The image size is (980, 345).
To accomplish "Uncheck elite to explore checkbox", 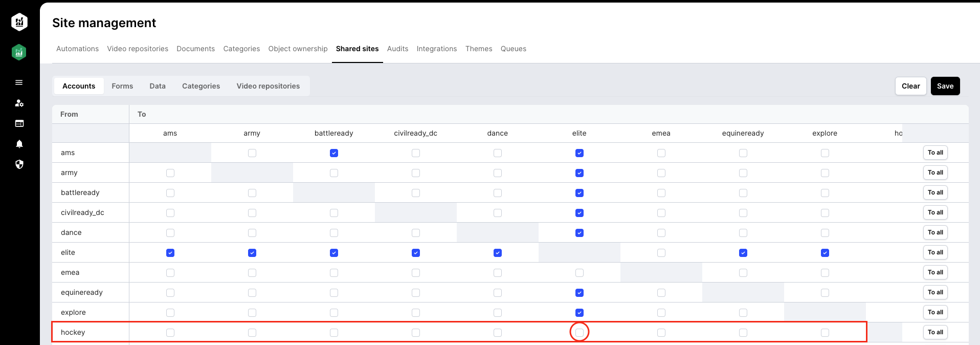I will tap(825, 253).
